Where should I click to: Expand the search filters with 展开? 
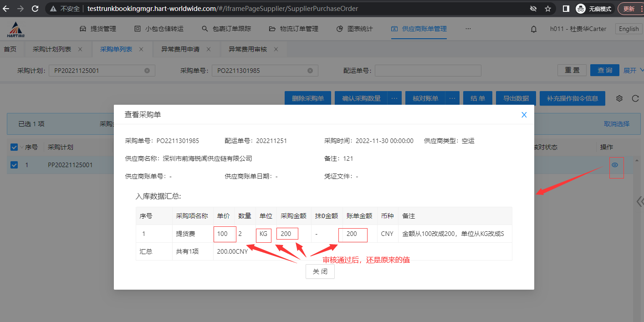[x=633, y=70]
